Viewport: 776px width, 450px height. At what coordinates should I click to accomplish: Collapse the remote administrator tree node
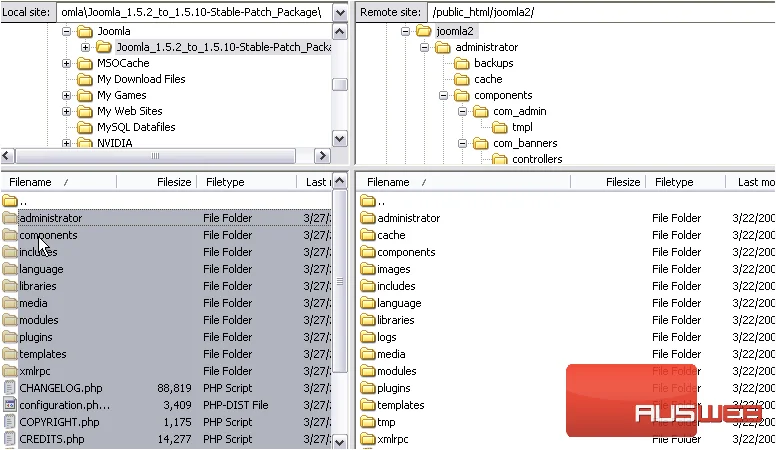(x=424, y=48)
